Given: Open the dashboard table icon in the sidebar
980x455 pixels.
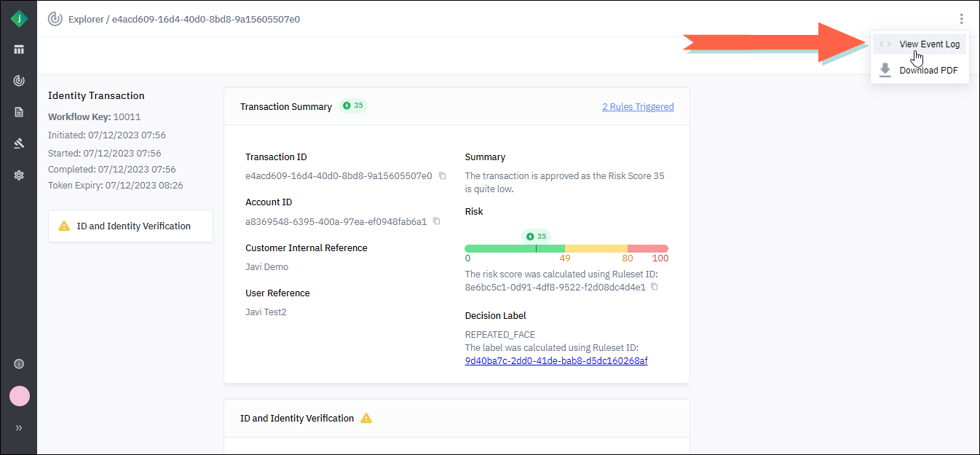Looking at the screenshot, I should click(19, 50).
